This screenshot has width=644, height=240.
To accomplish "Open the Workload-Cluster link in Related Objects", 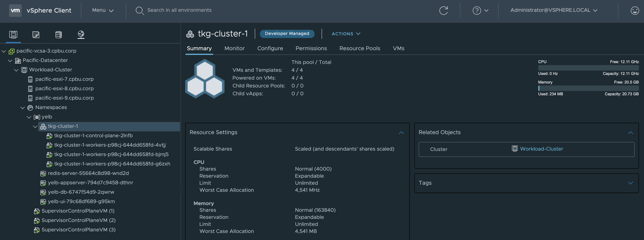I will (x=541, y=149).
